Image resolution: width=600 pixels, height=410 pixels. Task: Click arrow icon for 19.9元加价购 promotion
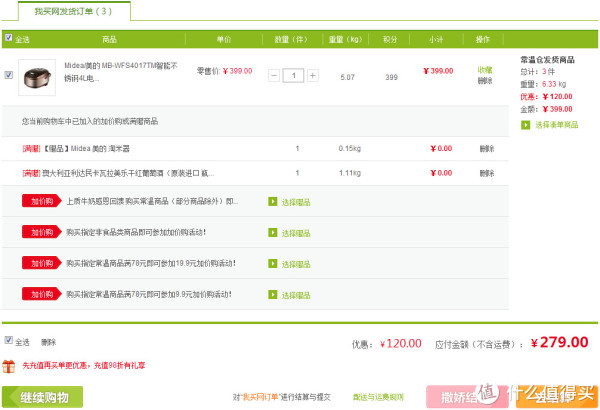[272, 263]
